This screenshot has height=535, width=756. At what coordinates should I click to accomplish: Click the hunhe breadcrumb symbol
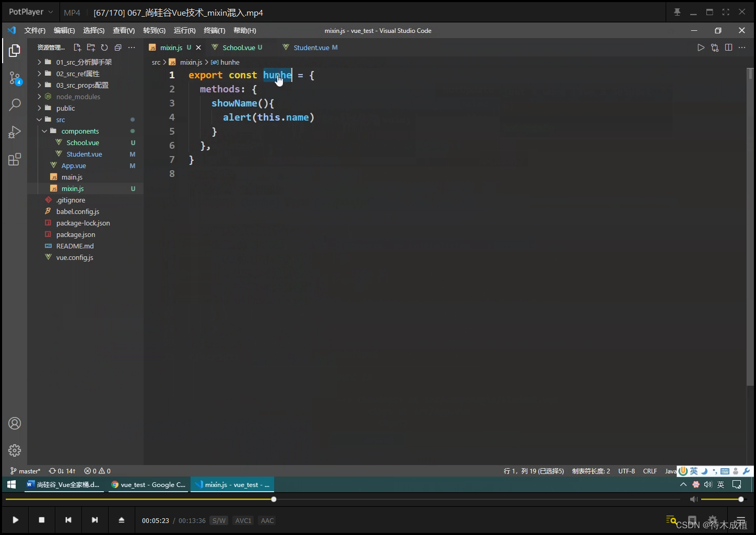pos(226,62)
